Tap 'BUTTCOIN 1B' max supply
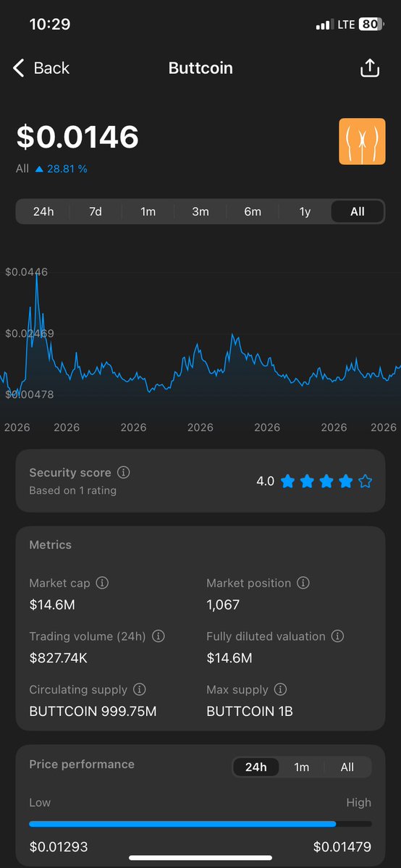This screenshot has height=868, width=401. (249, 712)
